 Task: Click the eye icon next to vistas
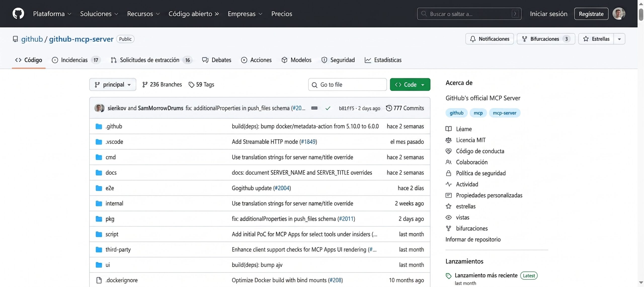[449, 217]
